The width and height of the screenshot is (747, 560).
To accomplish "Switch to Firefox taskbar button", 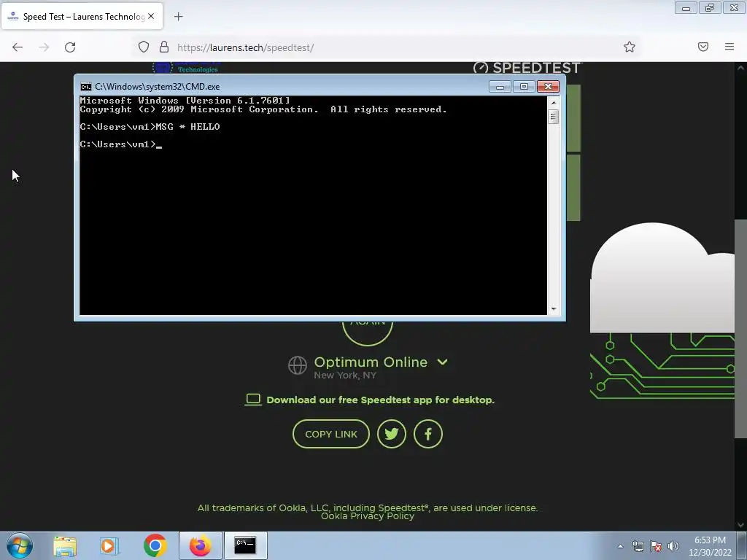I will coord(200,545).
